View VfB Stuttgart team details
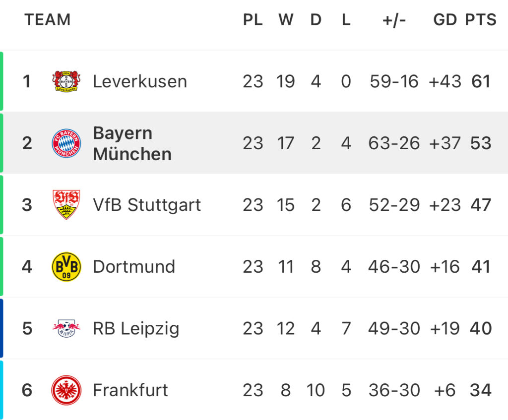Viewport: 508px width, 420px height. point(147,205)
